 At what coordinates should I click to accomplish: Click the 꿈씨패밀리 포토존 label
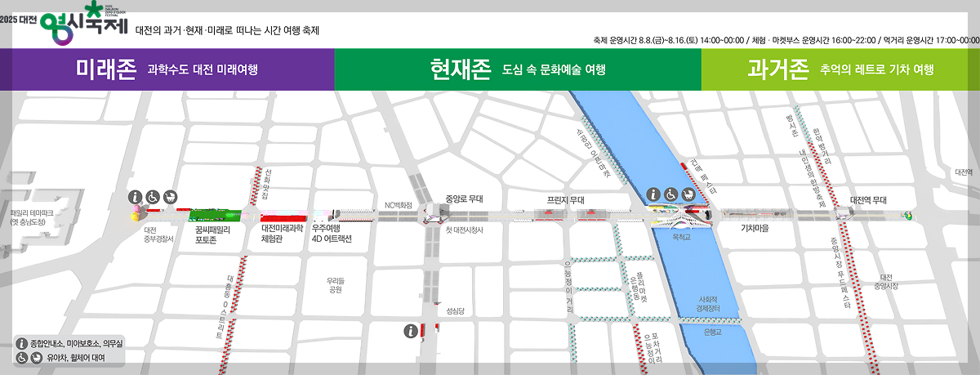tap(212, 235)
